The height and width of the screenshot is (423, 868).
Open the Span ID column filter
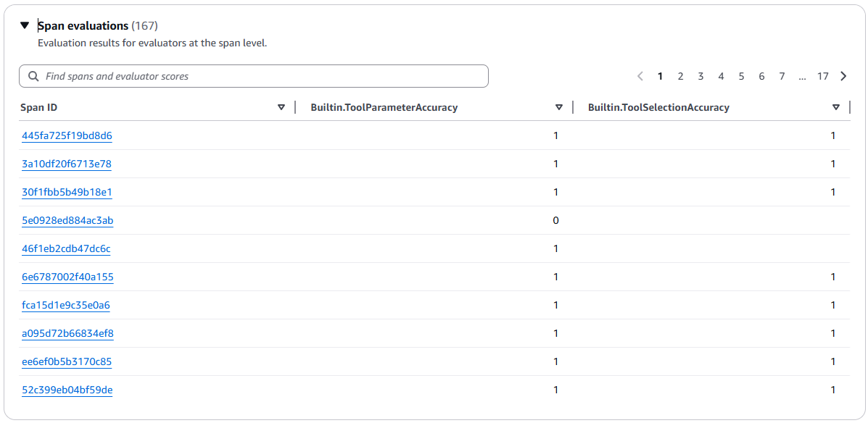coord(282,106)
